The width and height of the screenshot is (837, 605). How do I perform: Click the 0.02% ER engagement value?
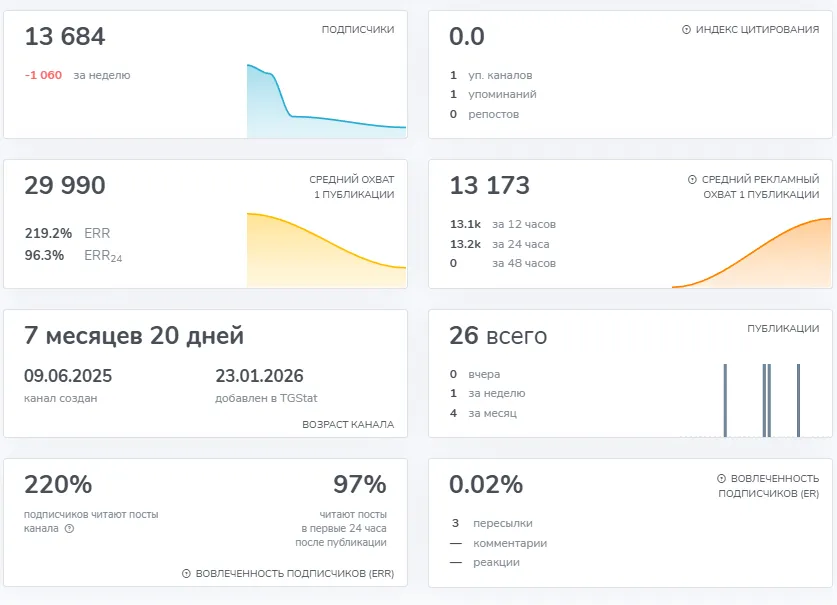point(486,485)
